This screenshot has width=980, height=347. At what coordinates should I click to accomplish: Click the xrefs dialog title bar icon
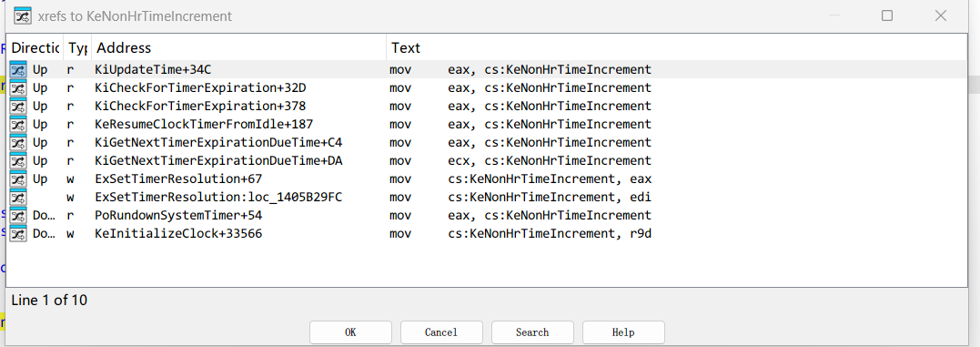[23, 15]
